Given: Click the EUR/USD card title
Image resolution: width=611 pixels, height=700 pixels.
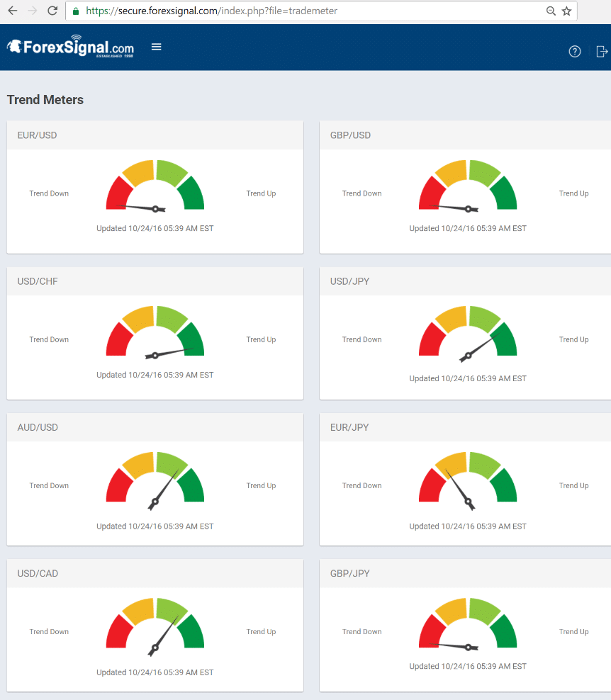Looking at the screenshot, I should 37,135.
